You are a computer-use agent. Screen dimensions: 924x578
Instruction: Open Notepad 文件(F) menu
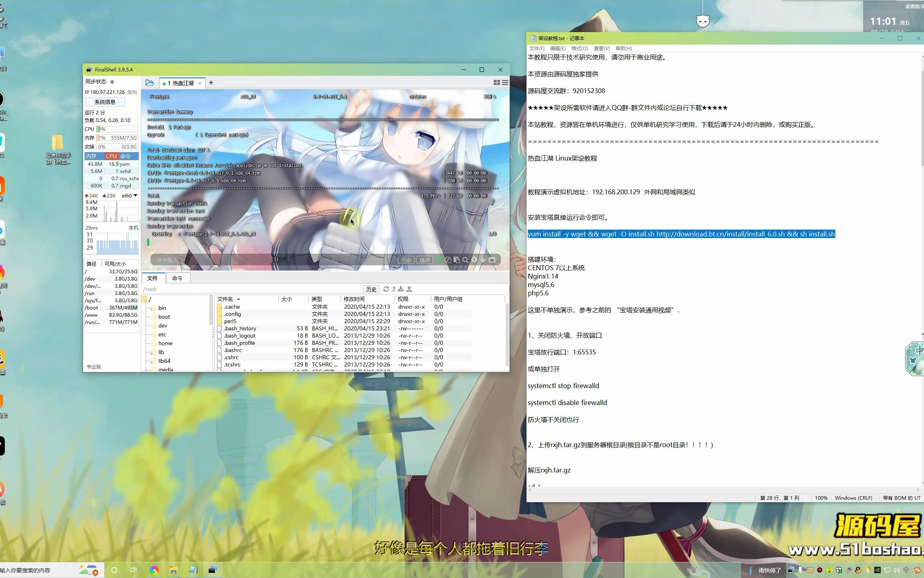[x=537, y=48]
